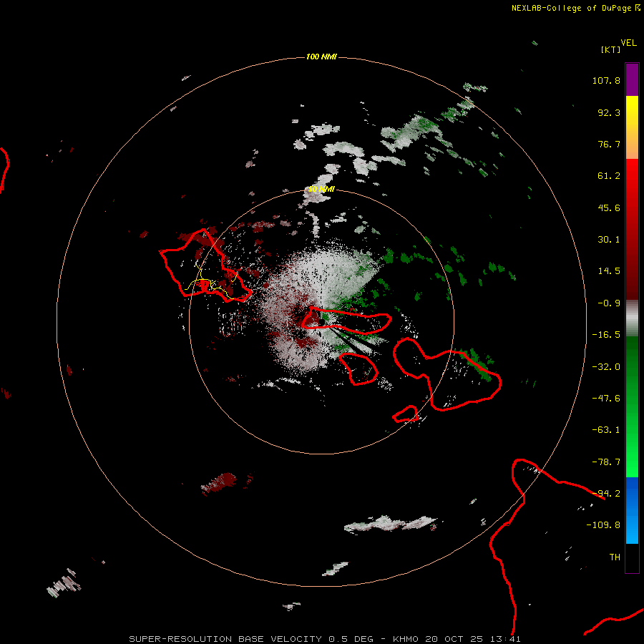Click the -109.8 velocity scale value
This screenshot has height=644, width=644.
point(603,525)
